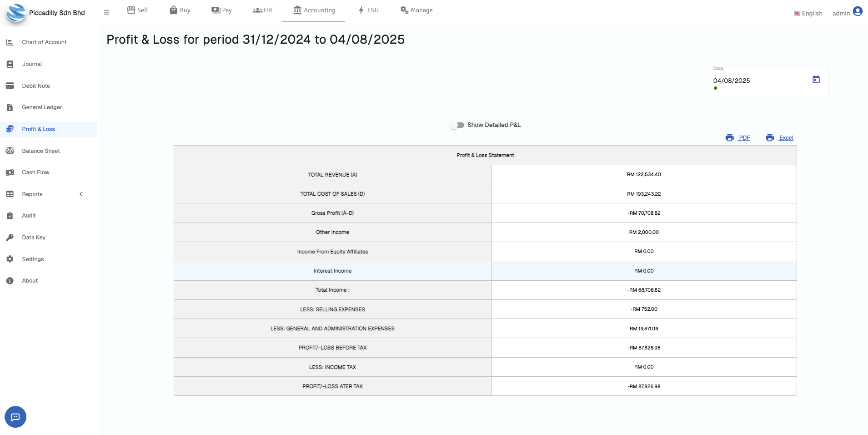Export report via PDF link

tap(744, 138)
